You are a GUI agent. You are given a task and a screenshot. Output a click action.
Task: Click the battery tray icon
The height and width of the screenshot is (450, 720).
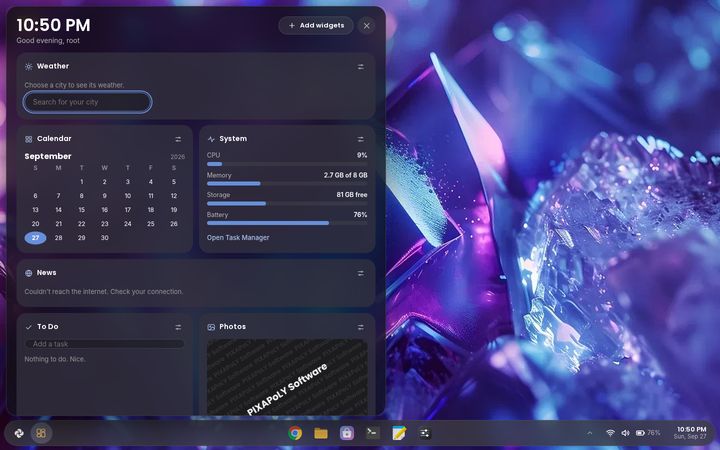tap(640, 433)
